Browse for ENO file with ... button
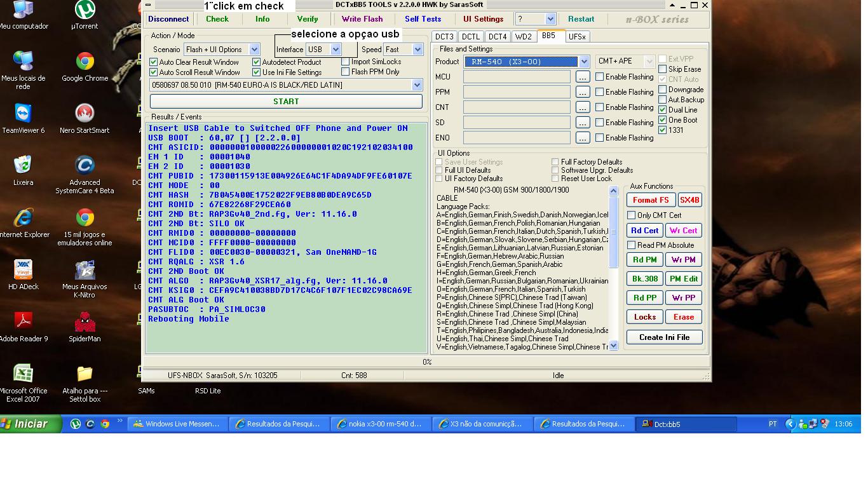Viewport: 868px width, 488px height. 583,138
